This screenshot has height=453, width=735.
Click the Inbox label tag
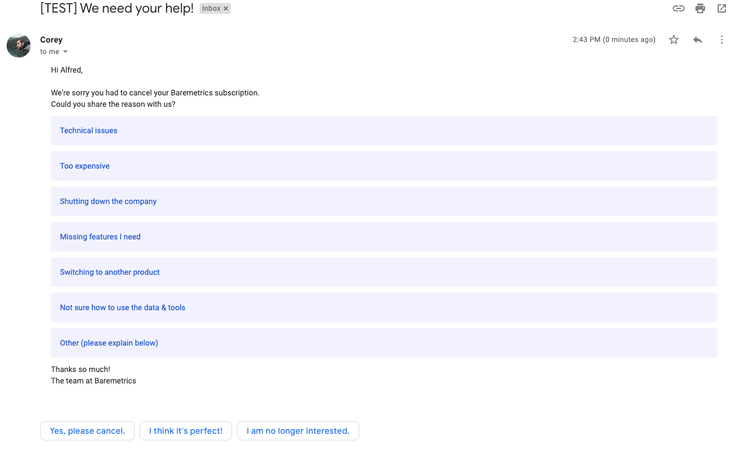(210, 9)
